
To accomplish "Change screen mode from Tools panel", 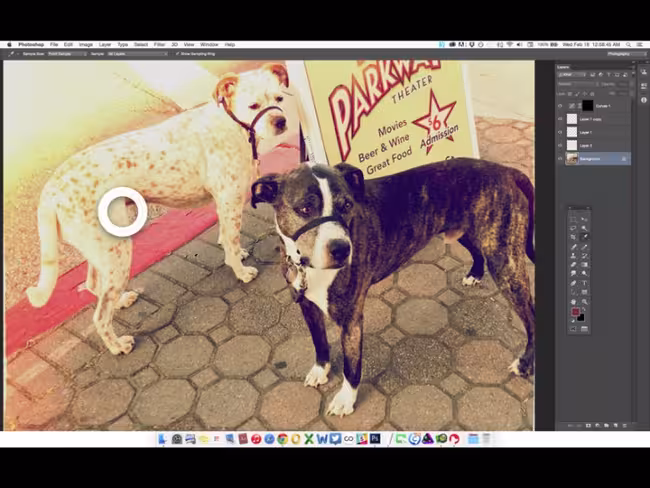I will 584,329.
